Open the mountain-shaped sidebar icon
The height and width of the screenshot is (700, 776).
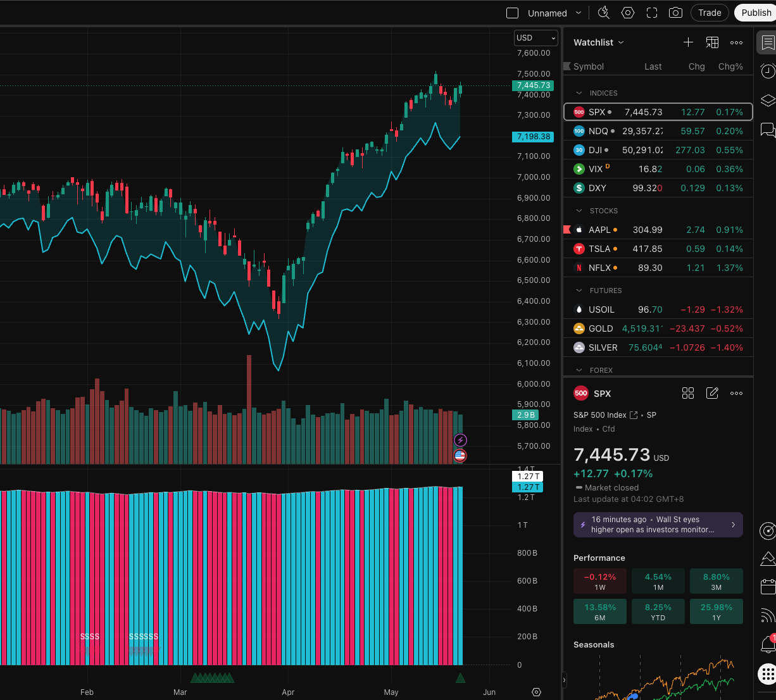click(x=767, y=558)
